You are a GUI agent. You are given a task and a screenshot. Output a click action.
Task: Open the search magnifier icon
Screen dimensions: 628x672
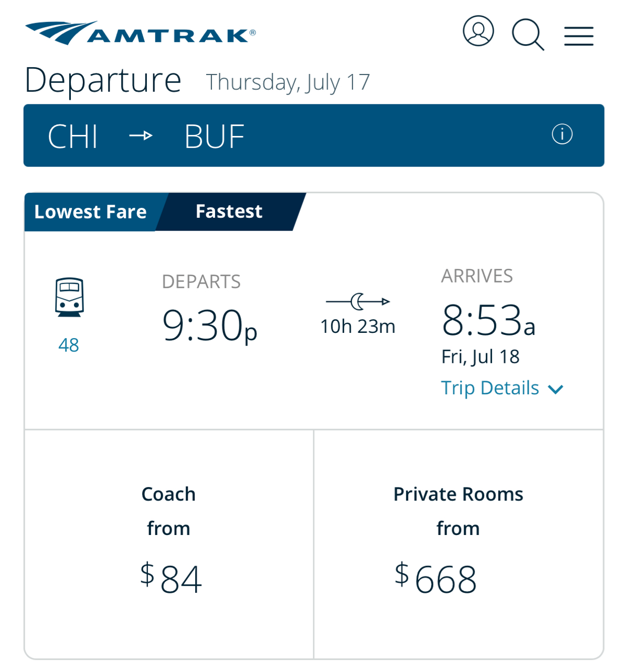527,35
